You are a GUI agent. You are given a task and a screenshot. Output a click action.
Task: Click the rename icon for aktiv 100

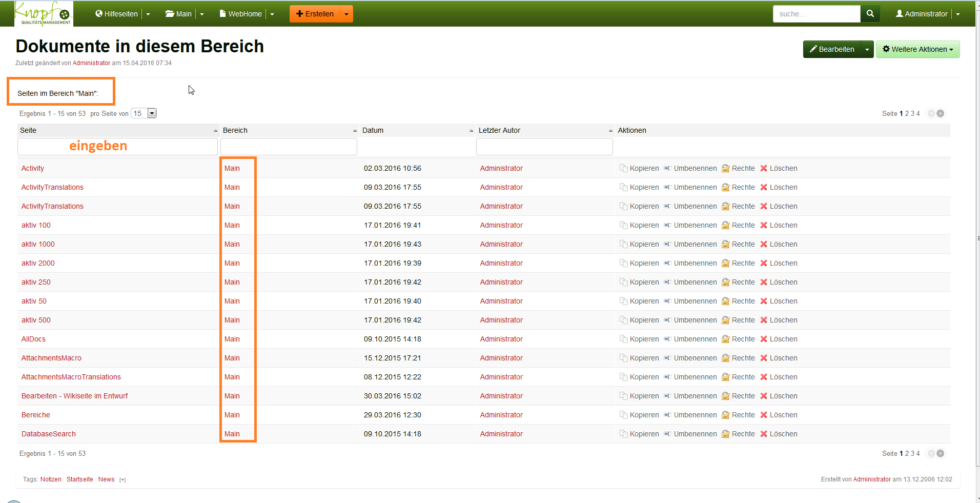coord(667,225)
